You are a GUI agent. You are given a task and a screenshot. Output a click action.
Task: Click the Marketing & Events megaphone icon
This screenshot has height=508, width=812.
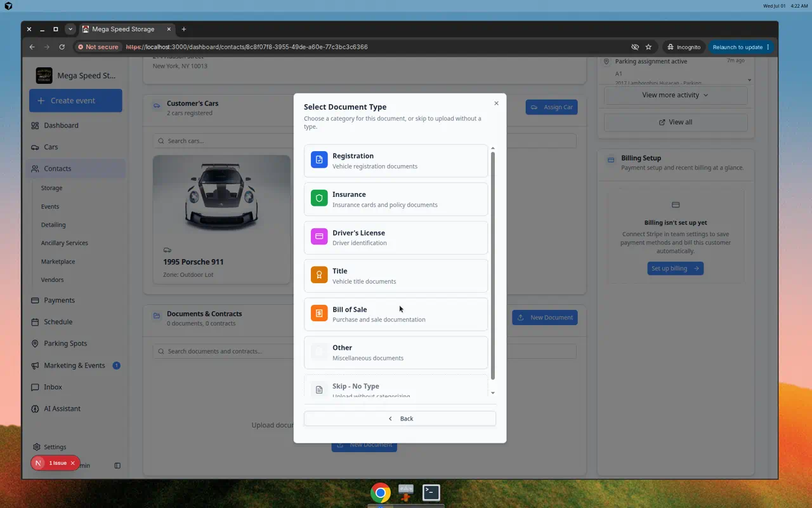pos(35,365)
